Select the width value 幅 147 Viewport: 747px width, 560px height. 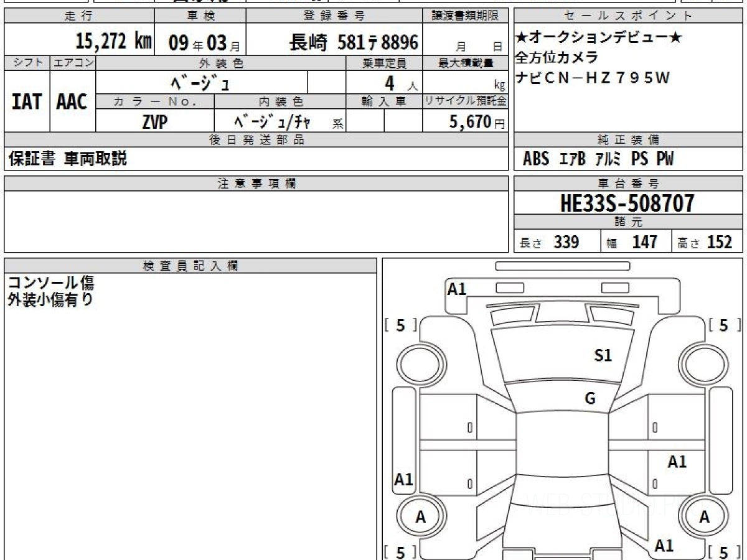632,242
